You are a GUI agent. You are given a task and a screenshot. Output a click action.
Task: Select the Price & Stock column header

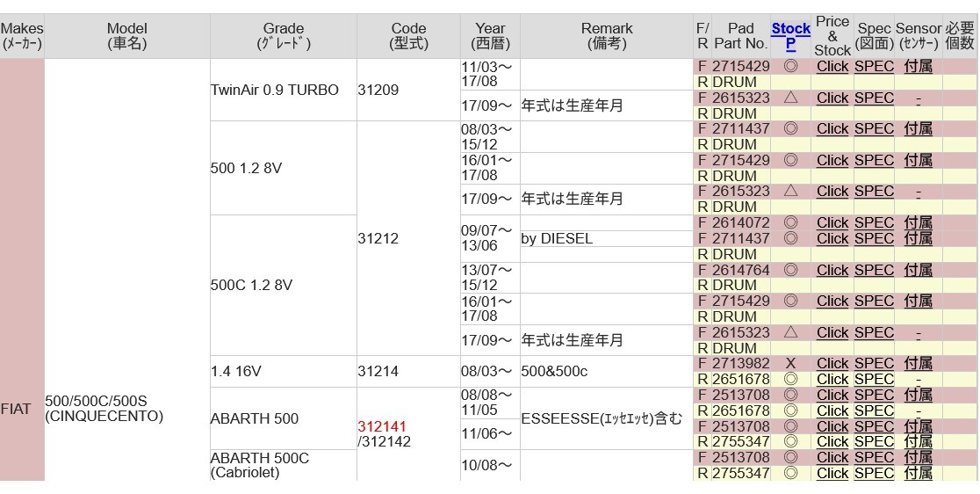point(832,36)
